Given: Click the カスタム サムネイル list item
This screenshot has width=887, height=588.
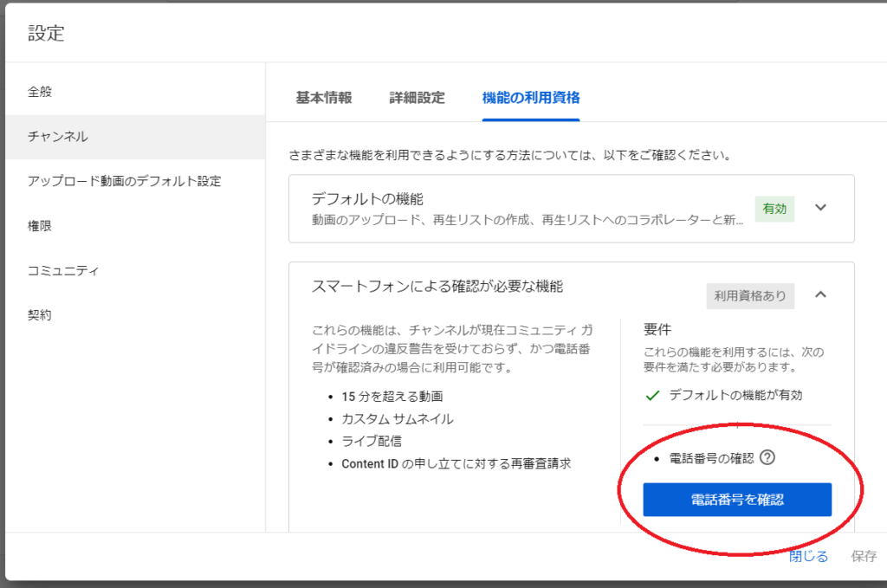Looking at the screenshot, I should tap(397, 419).
